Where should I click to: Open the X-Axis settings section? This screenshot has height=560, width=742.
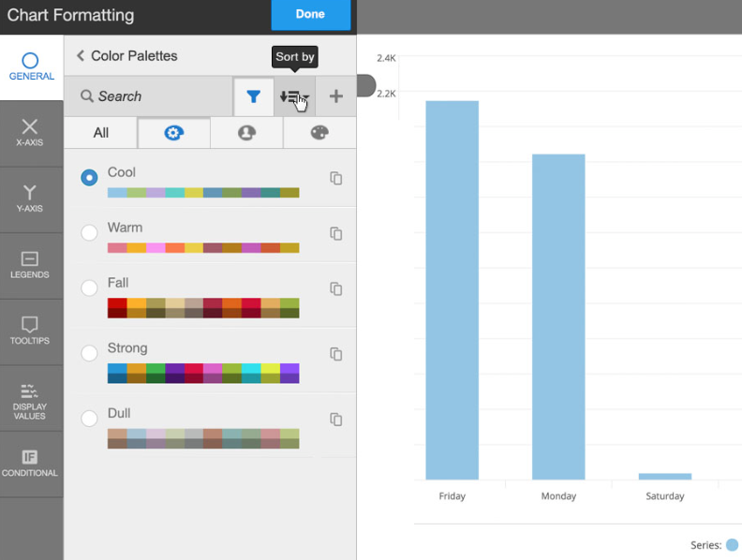[30, 133]
